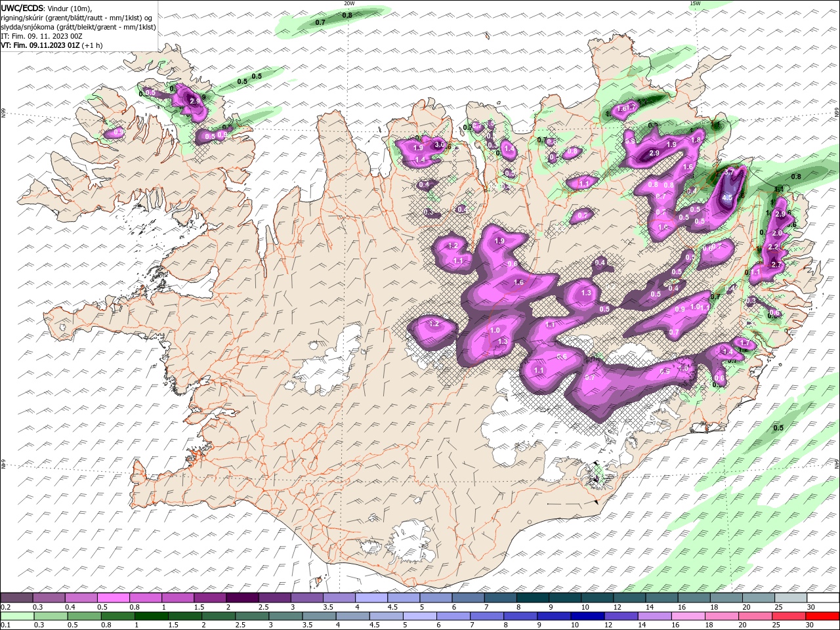Click the 4.5 snowfall value on the map

[x=726, y=197]
